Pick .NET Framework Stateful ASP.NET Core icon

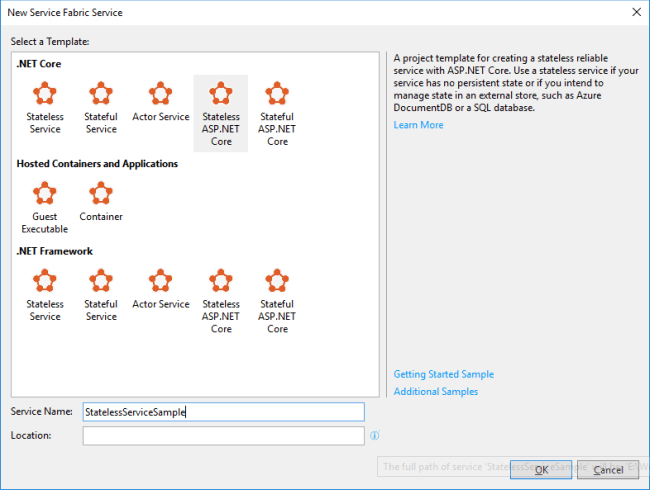click(277, 281)
